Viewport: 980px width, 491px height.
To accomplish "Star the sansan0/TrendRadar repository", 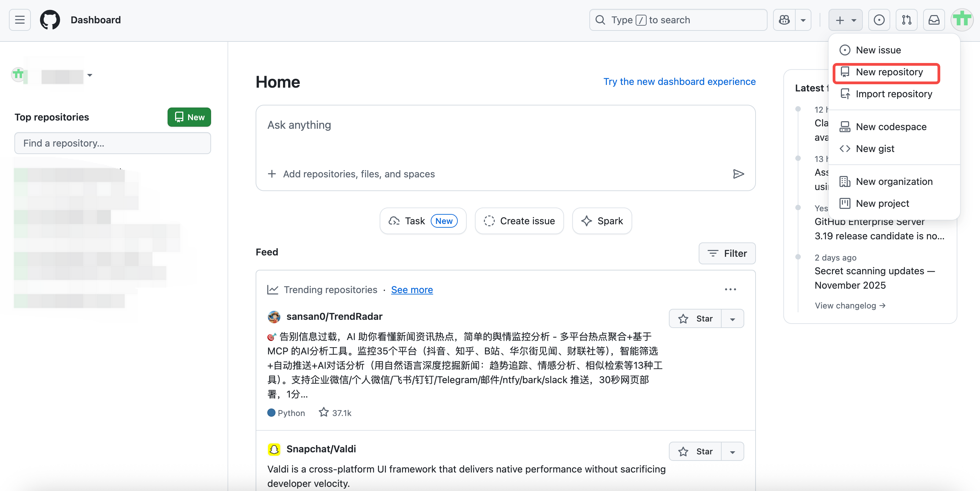I will pos(696,319).
